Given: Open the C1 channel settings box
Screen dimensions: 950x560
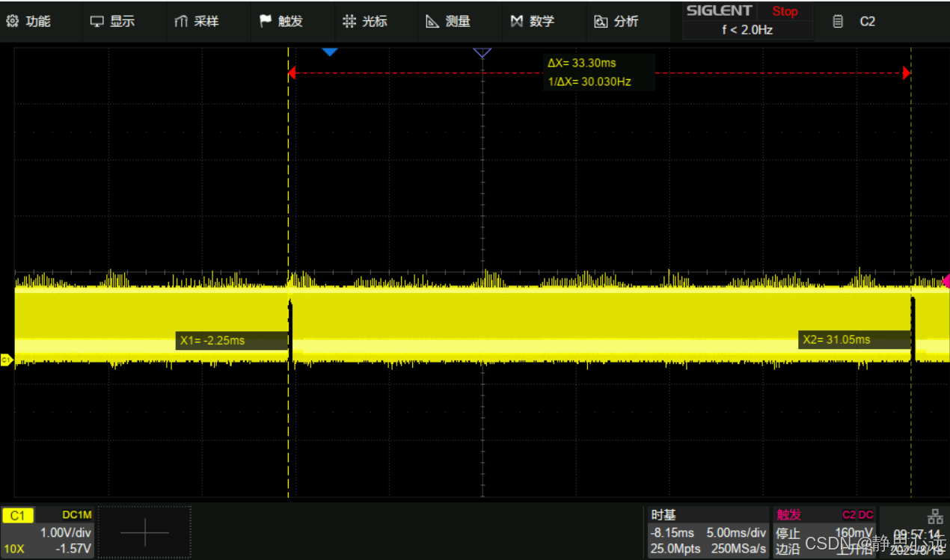Looking at the screenshot, I should click(x=48, y=532).
